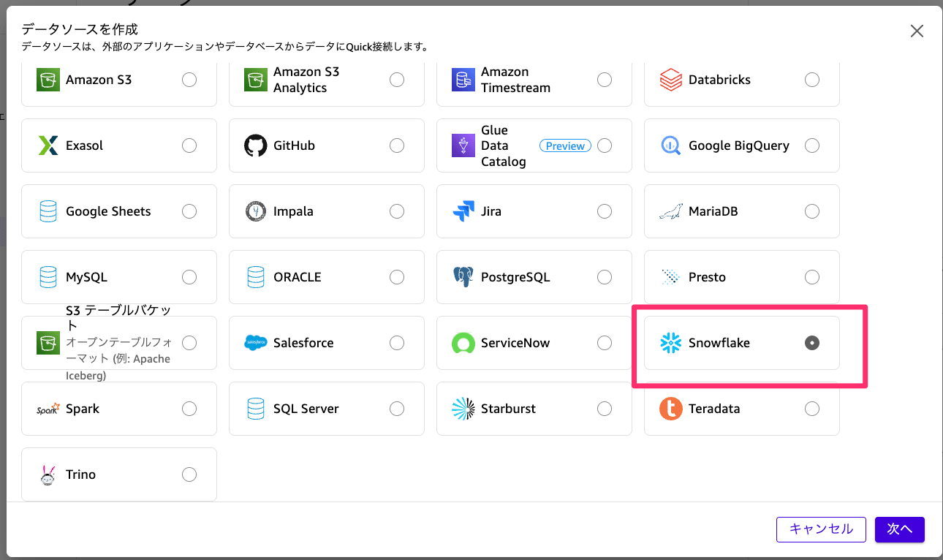This screenshot has height=560, width=943.
Task: Click the Exasol label text
Action: tap(85, 145)
